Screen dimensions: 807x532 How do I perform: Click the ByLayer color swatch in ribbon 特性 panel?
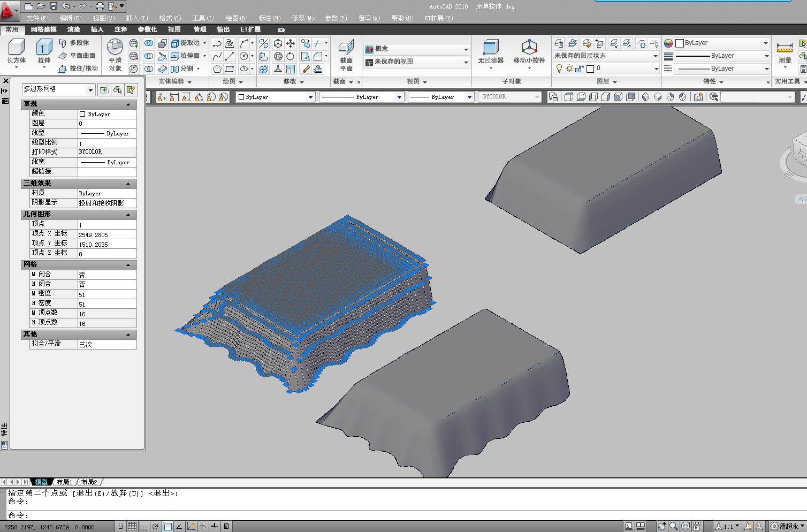click(680, 43)
